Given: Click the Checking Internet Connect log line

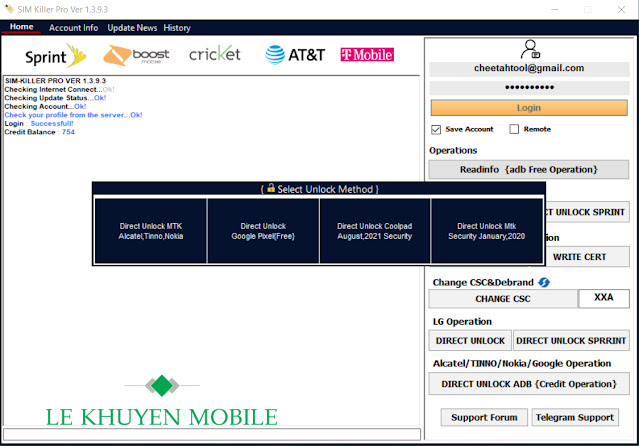Looking at the screenshot, I should click(59, 89).
